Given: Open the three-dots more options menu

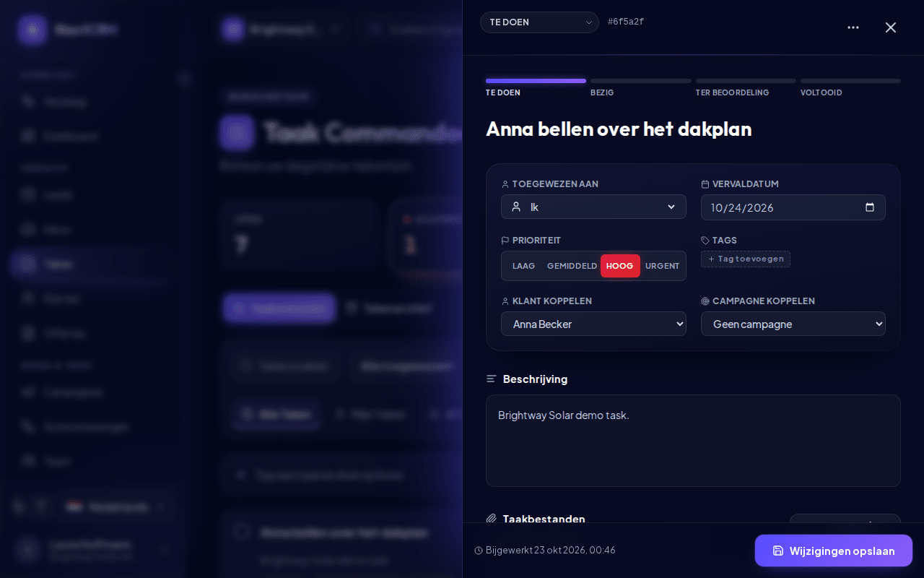Looking at the screenshot, I should click(853, 27).
